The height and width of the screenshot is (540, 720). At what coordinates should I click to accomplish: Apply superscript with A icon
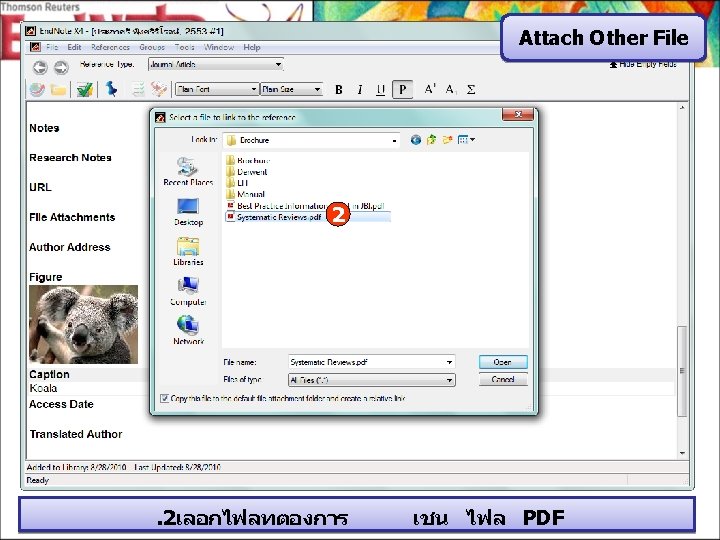(x=429, y=89)
